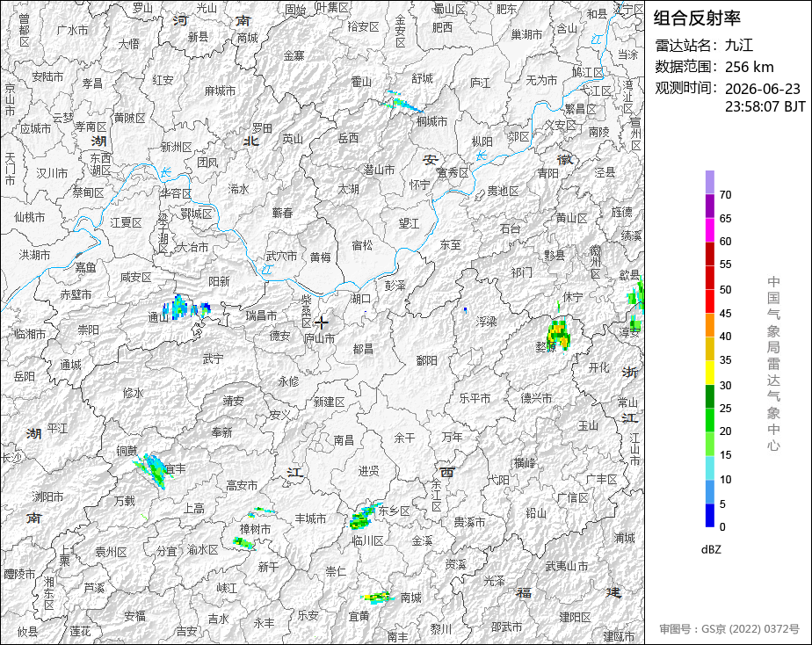Click the 汉川市 map label
Image resolution: width=812 pixels, height=645 pixels.
52,173
